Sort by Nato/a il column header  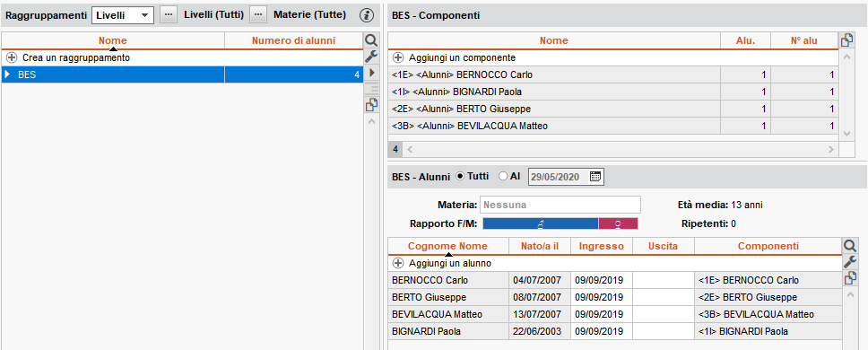[539, 246]
